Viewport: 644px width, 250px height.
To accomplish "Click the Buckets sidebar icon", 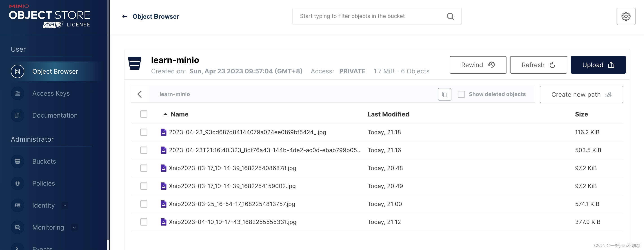I will pyautogui.click(x=17, y=161).
